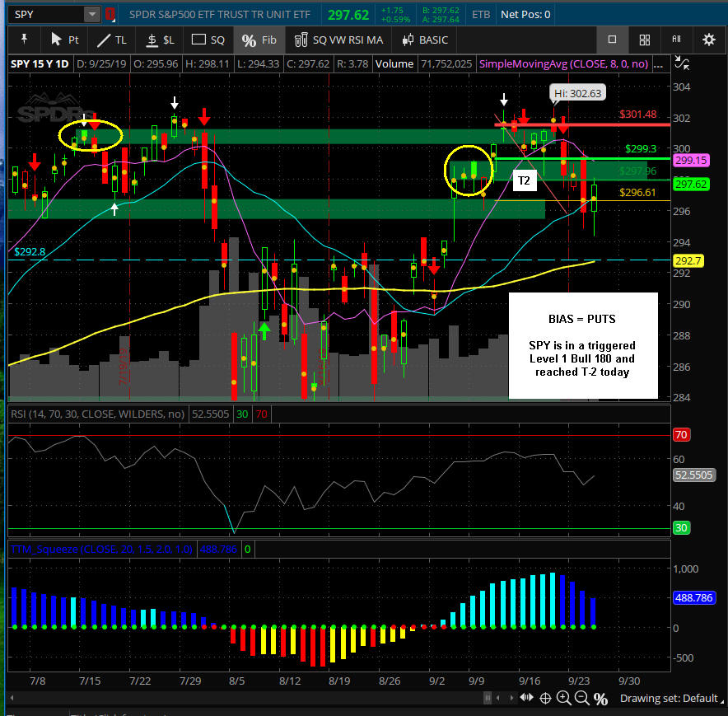The image size is (728, 716).
Task: Click the 297.62 last price in header
Action: coord(348,15)
